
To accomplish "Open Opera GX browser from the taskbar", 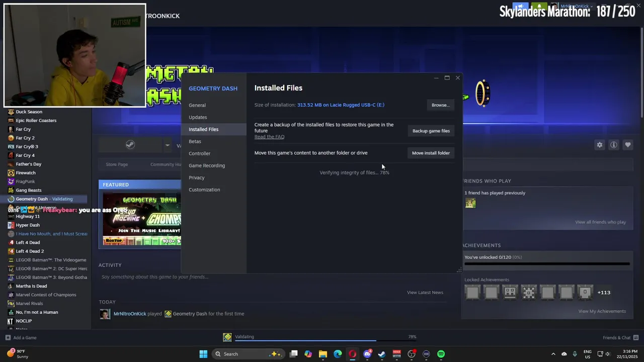I will (352, 354).
